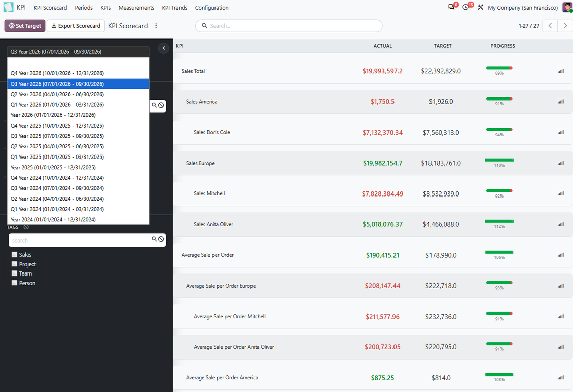Open the period selector showing Q3 Year 2026

coord(78,52)
